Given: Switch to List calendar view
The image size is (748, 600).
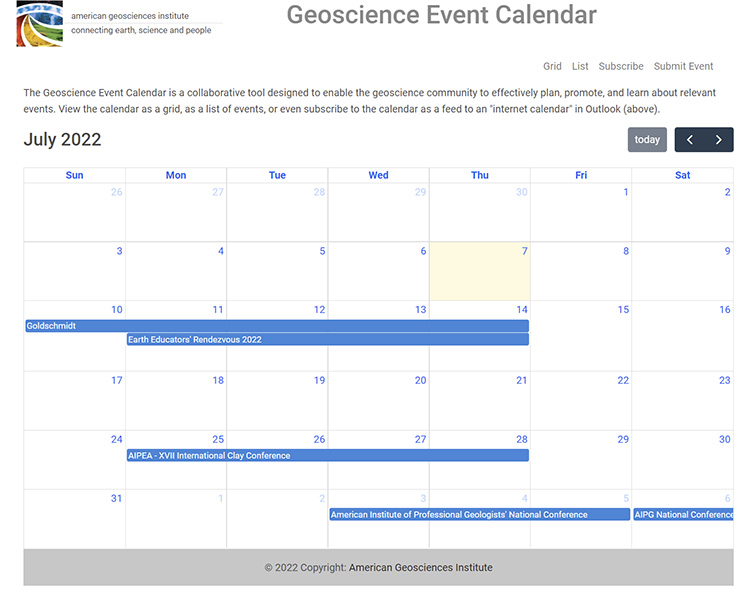Looking at the screenshot, I should coord(580,66).
